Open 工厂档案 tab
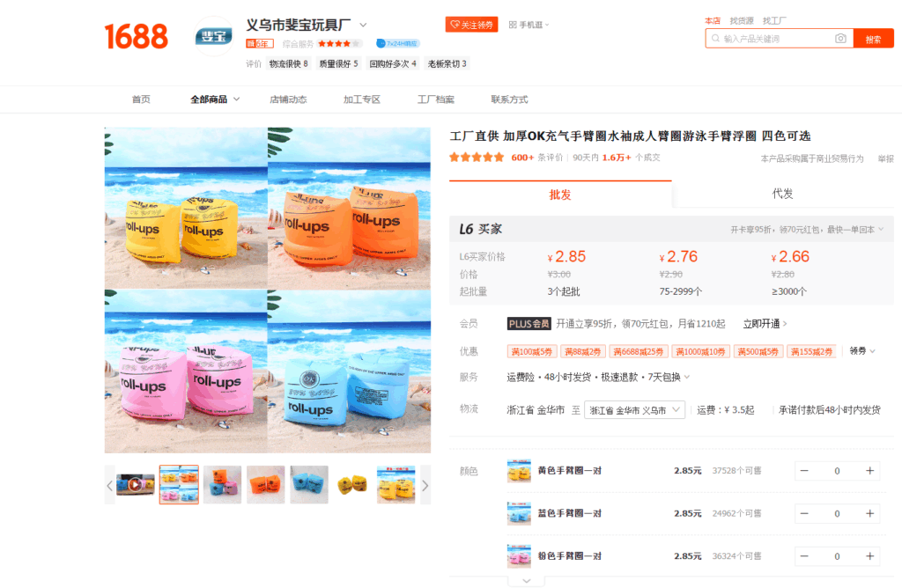The width and height of the screenshot is (902, 588). (435, 99)
